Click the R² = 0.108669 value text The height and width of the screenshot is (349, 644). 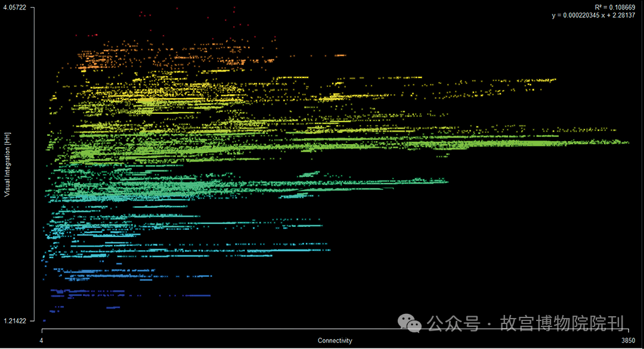pos(615,7)
